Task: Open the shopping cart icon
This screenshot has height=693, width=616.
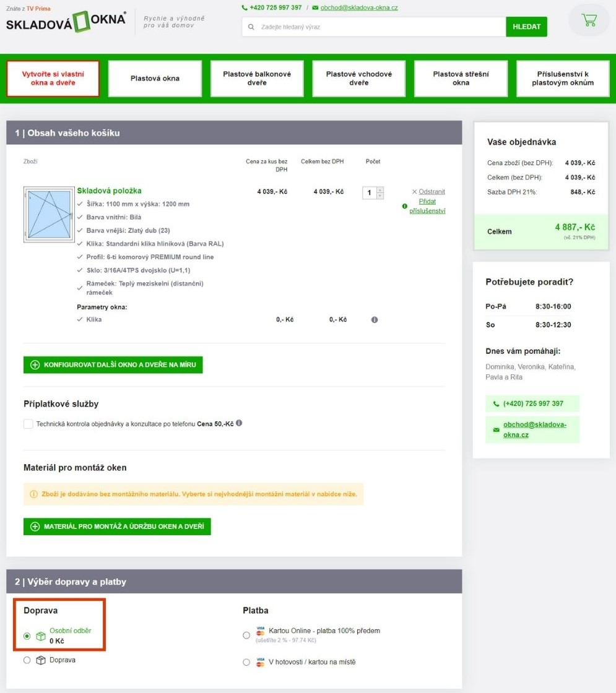Action: click(588, 20)
